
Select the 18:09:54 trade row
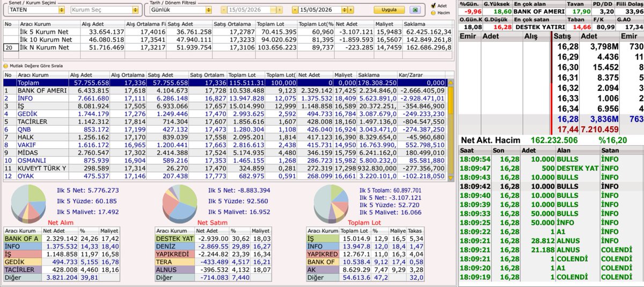click(x=551, y=160)
